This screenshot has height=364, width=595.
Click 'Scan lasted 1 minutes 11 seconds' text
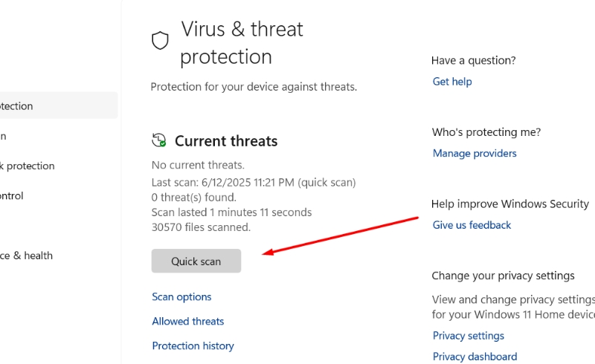[x=231, y=212]
